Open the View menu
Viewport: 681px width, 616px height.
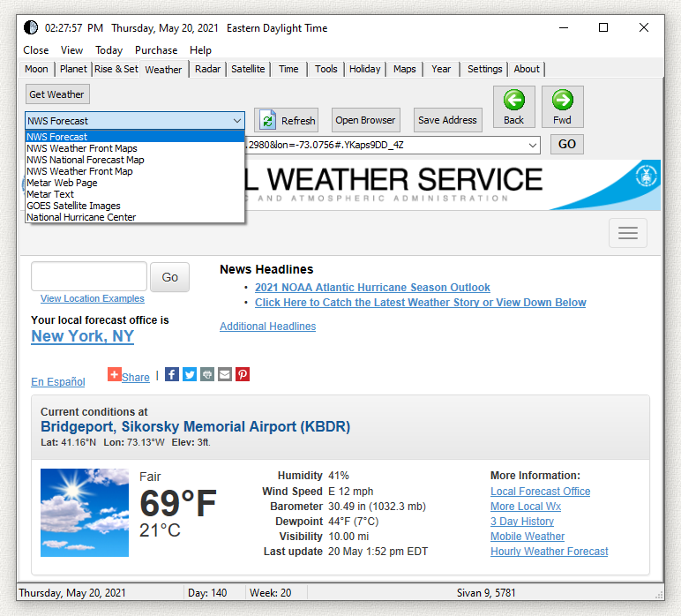[71, 50]
